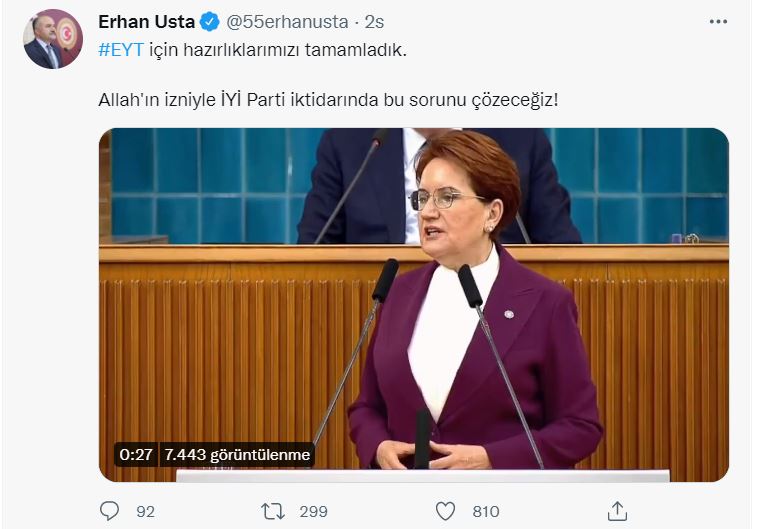This screenshot has width=769, height=529.
Task: Open Erhan Usta's profile avatar
Action: tap(52, 39)
